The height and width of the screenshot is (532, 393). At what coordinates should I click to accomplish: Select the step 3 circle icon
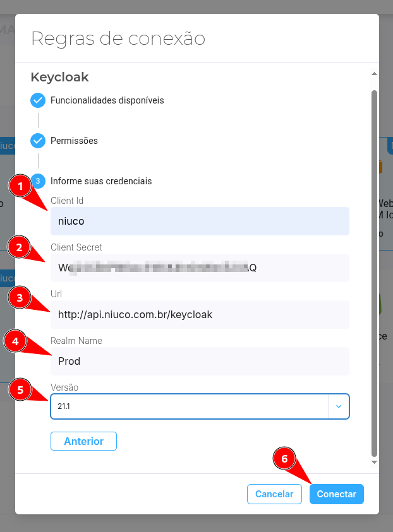point(39,181)
